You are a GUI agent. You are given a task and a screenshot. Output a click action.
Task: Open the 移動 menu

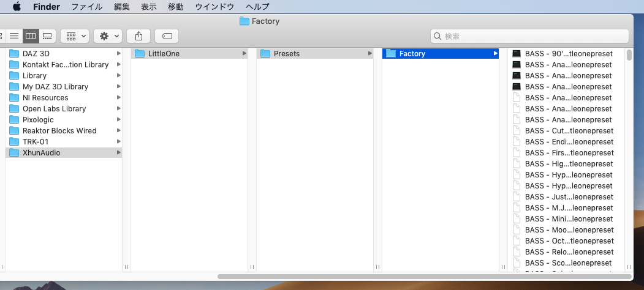pyautogui.click(x=176, y=7)
